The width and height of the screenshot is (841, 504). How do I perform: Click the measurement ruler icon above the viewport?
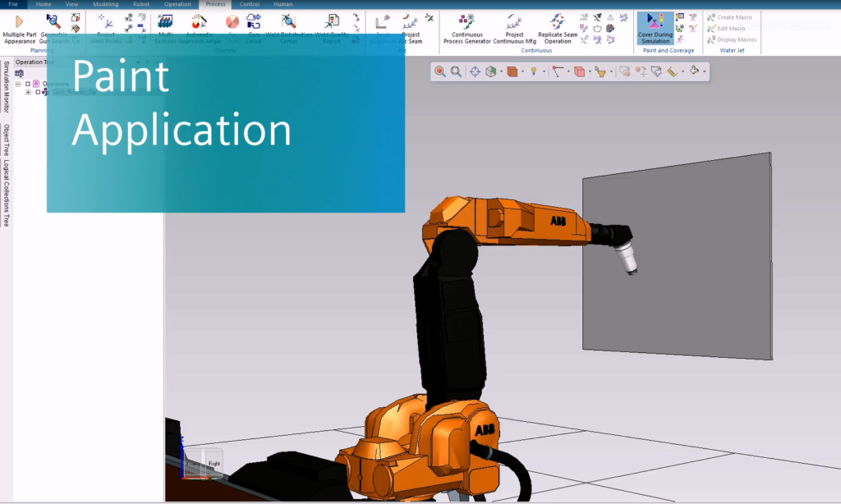pyautogui.click(x=671, y=72)
